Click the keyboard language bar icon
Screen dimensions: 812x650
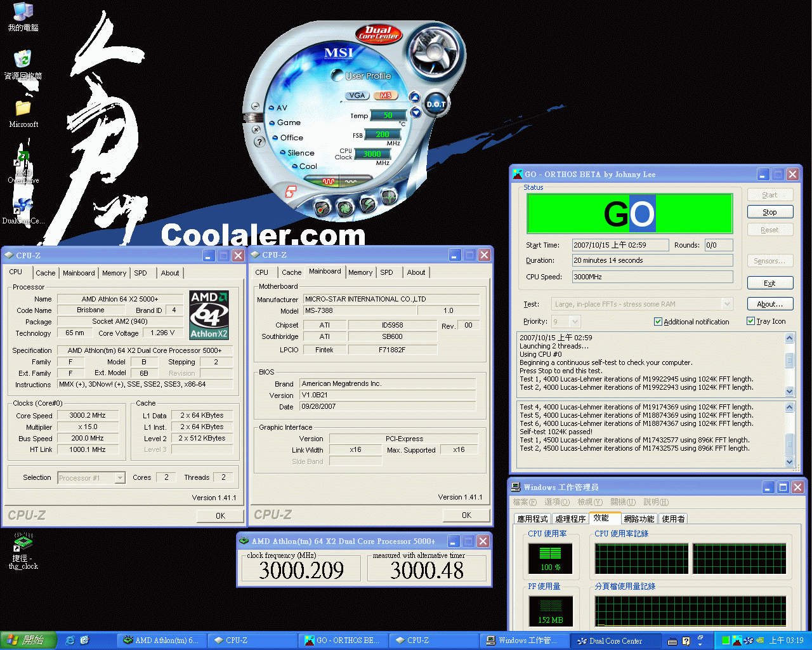pos(672,641)
